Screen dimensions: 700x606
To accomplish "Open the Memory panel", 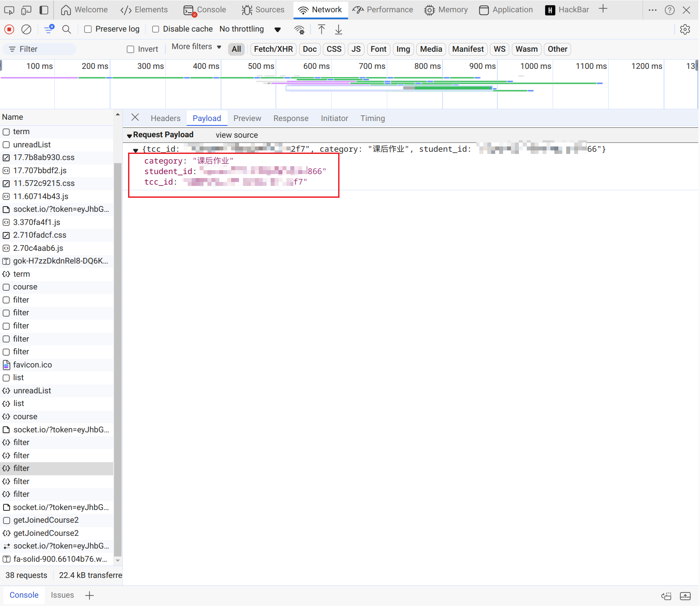I will tap(446, 10).
